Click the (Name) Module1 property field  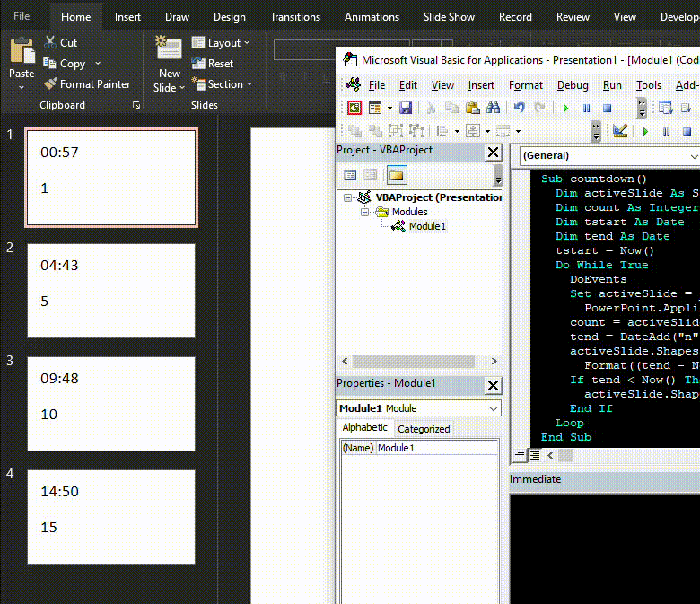point(420,448)
